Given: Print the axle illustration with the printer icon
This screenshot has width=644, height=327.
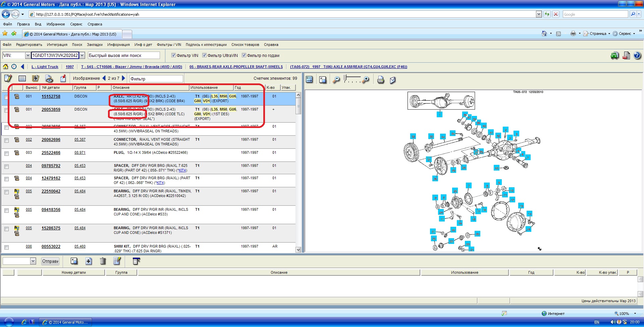Looking at the screenshot, I should tap(380, 80).
